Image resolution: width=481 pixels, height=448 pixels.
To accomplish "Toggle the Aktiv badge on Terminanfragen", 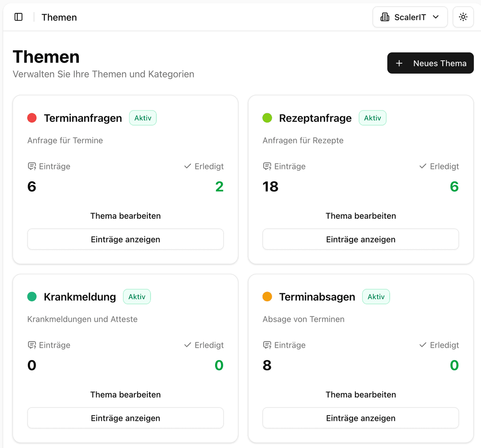I will pyautogui.click(x=143, y=118).
